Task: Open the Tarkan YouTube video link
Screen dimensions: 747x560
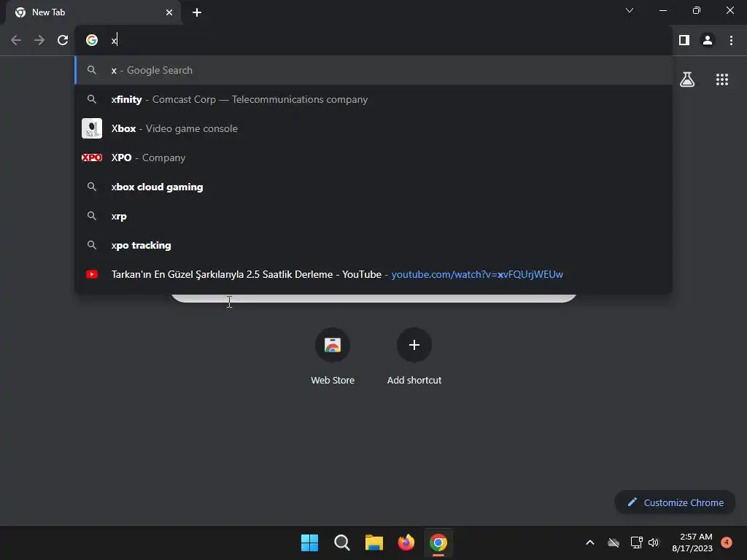Action: point(373,274)
